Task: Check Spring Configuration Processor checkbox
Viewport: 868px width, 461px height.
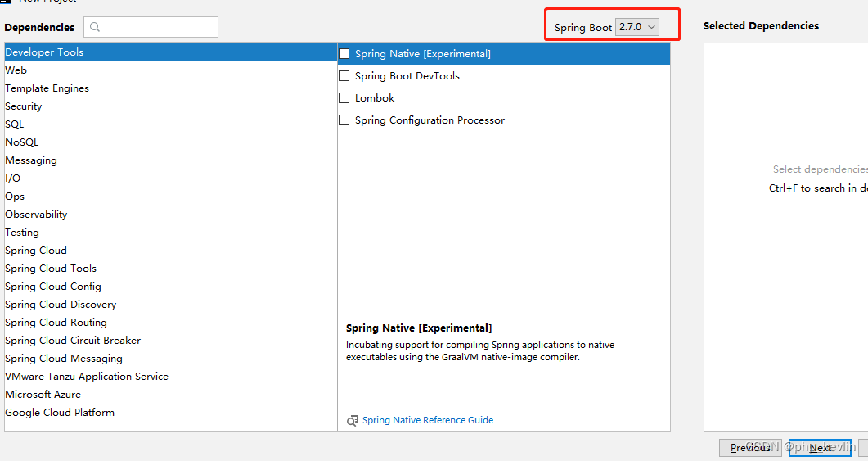Action: pyautogui.click(x=344, y=120)
